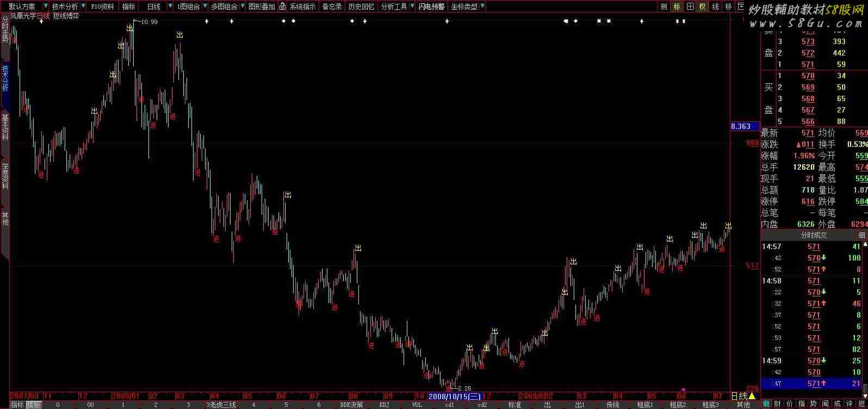The width and height of the screenshot is (868, 409).
Task: Click the lock icon beside 图形叠加
Action: pyautogui.click(x=282, y=7)
